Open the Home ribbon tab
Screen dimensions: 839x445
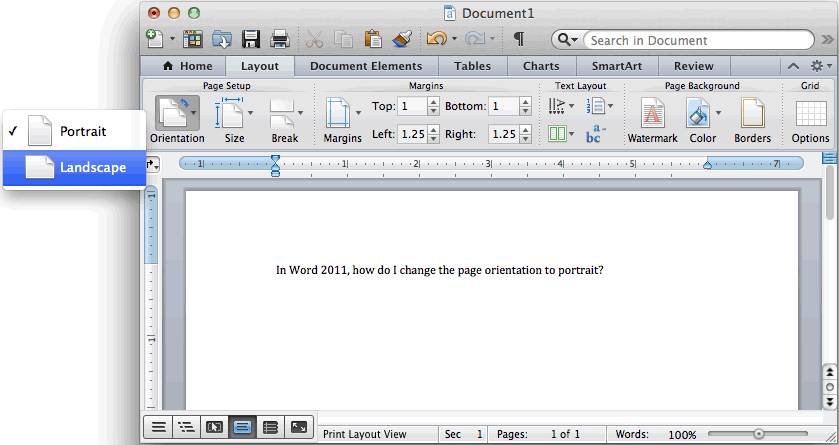click(x=188, y=66)
